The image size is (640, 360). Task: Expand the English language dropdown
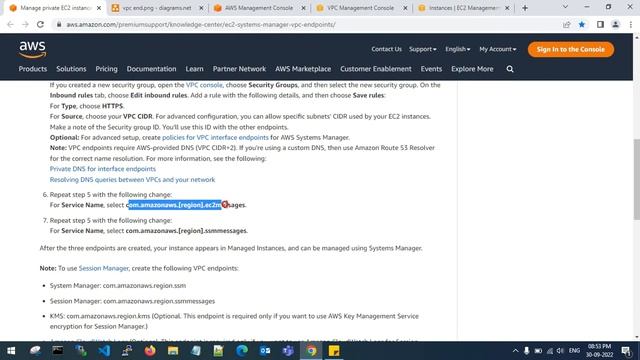[x=458, y=49]
